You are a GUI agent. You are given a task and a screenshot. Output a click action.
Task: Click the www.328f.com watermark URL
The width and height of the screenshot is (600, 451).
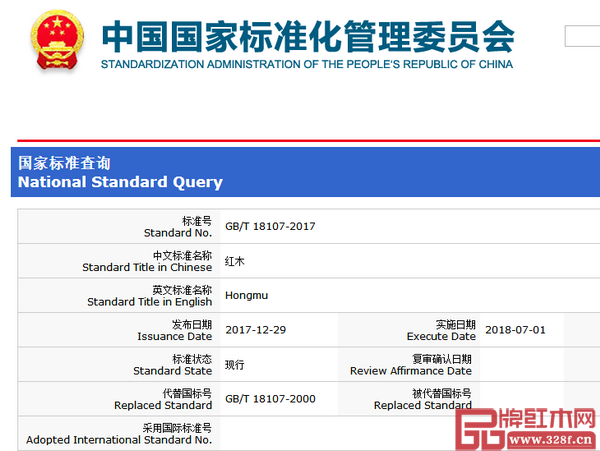coord(555,437)
